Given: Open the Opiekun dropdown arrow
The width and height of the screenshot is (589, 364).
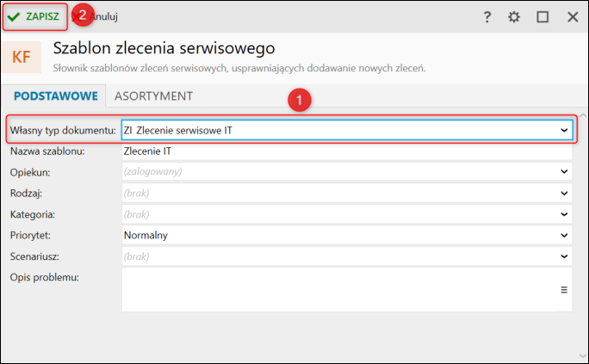Looking at the screenshot, I should point(564,171).
